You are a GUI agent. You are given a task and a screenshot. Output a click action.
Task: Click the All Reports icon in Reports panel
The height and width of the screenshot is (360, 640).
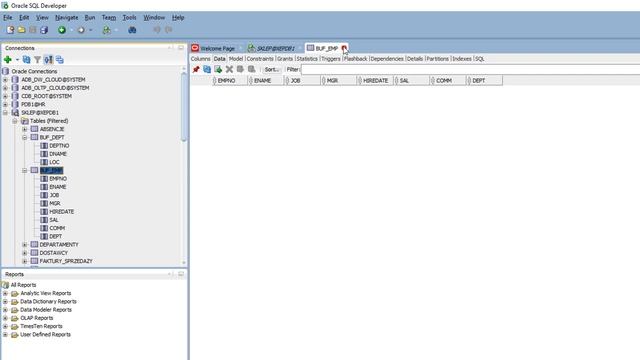point(5,285)
